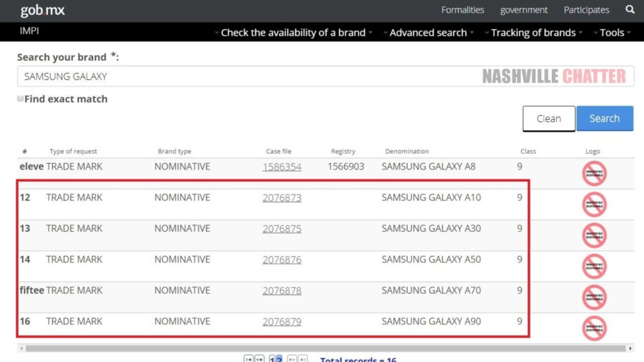Click the Clean button

(549, 119)
